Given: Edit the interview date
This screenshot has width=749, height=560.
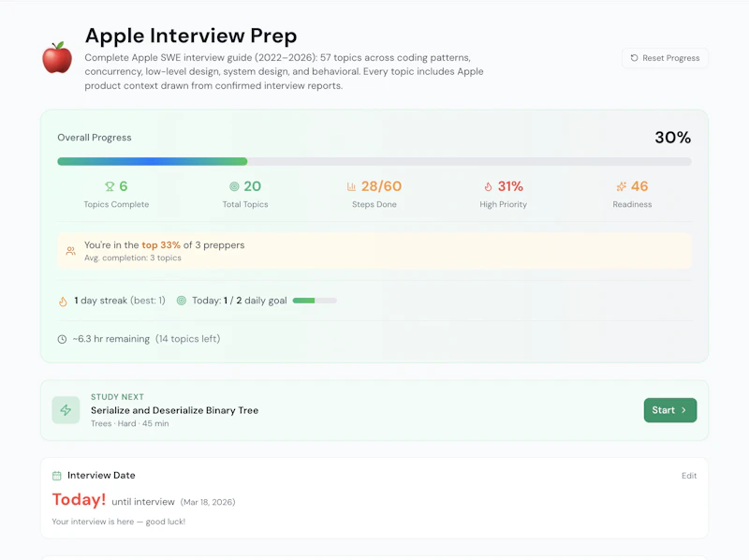Looking at the screenshot, I should 689,476.
